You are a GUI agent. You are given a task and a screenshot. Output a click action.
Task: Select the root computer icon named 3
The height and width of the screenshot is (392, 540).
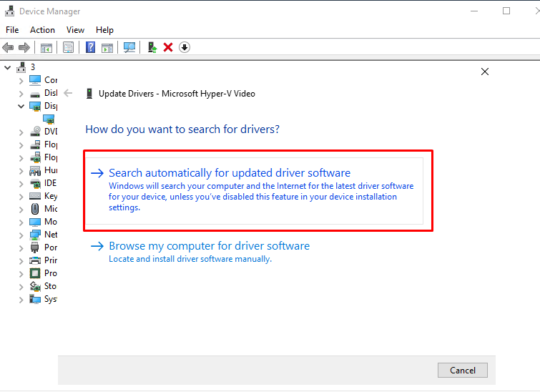tap(21, 67)
